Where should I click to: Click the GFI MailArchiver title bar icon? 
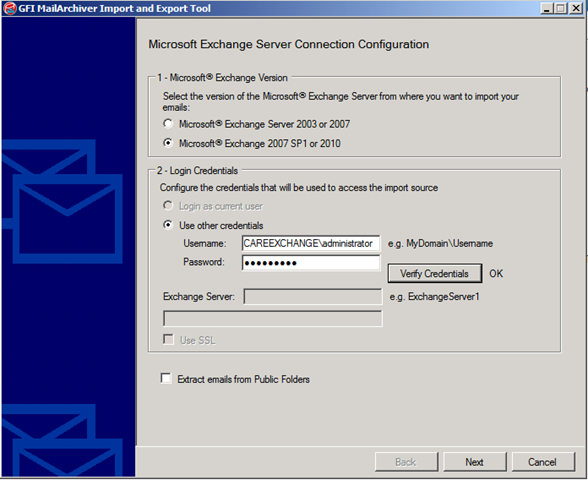click(x=10, y=8)
